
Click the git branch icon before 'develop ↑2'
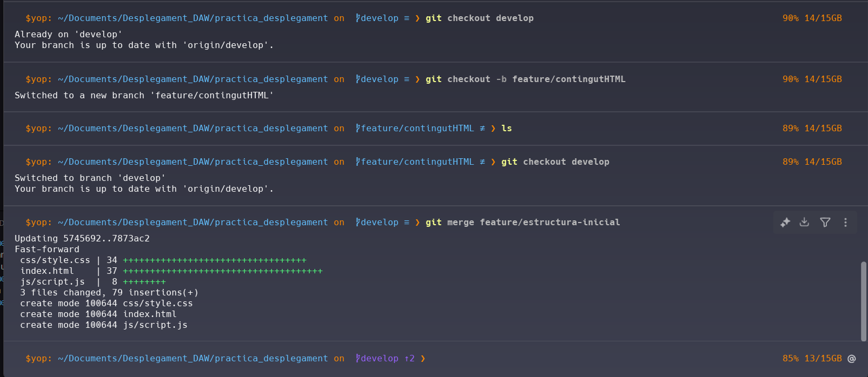point(358,359)
